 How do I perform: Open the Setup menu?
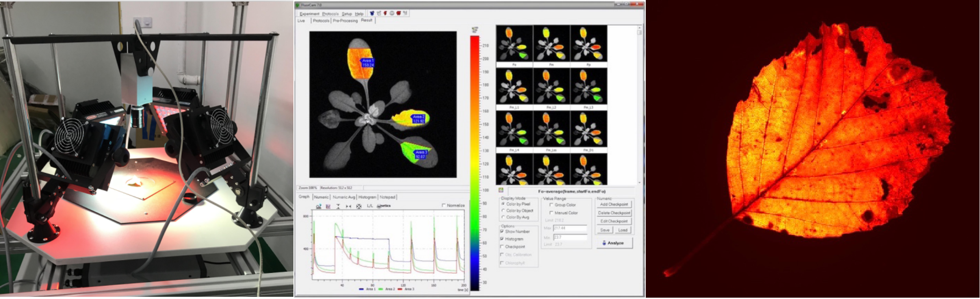pos(347,14)
